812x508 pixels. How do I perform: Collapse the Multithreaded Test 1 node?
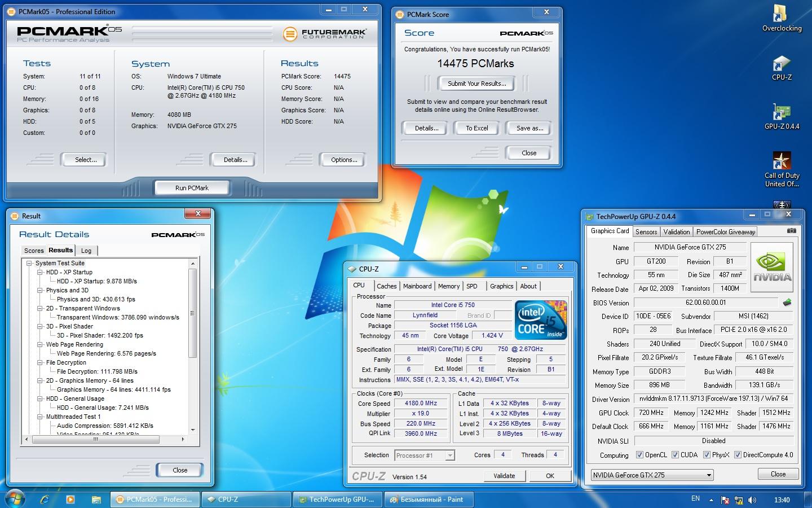(x=40, y=417)
